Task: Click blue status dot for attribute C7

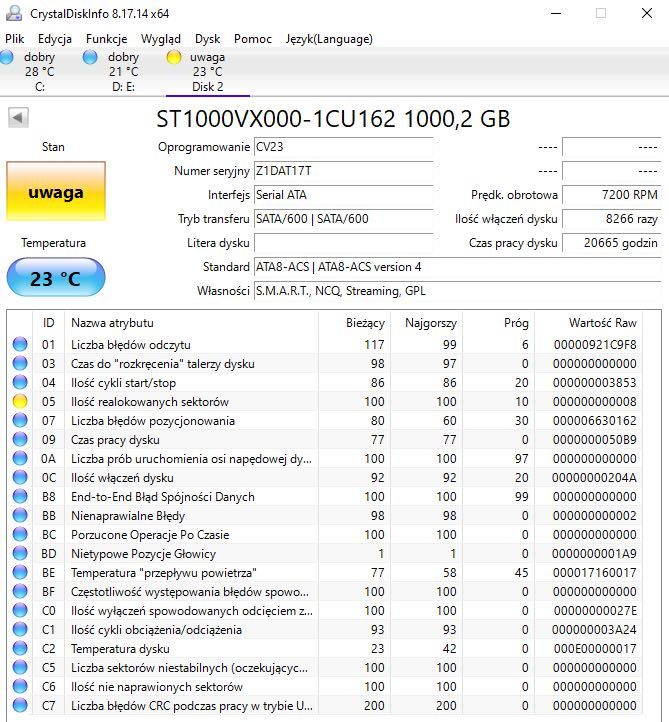Action: (x=20, y=705)
